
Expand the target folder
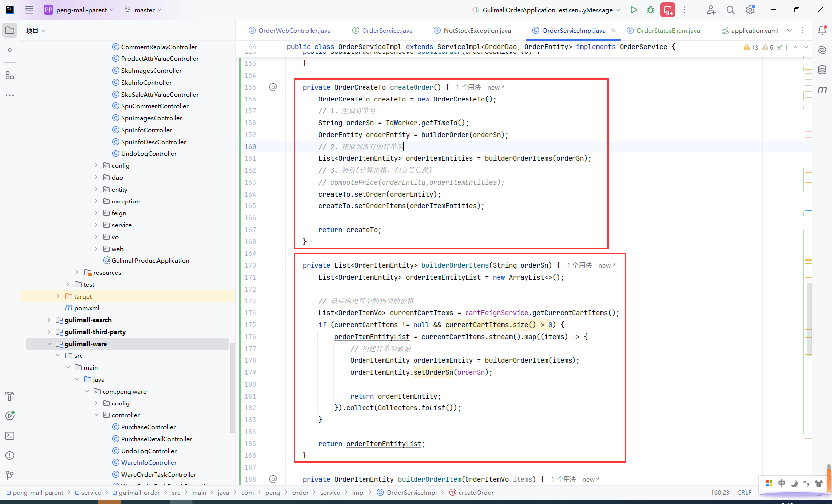pos(58,296)
